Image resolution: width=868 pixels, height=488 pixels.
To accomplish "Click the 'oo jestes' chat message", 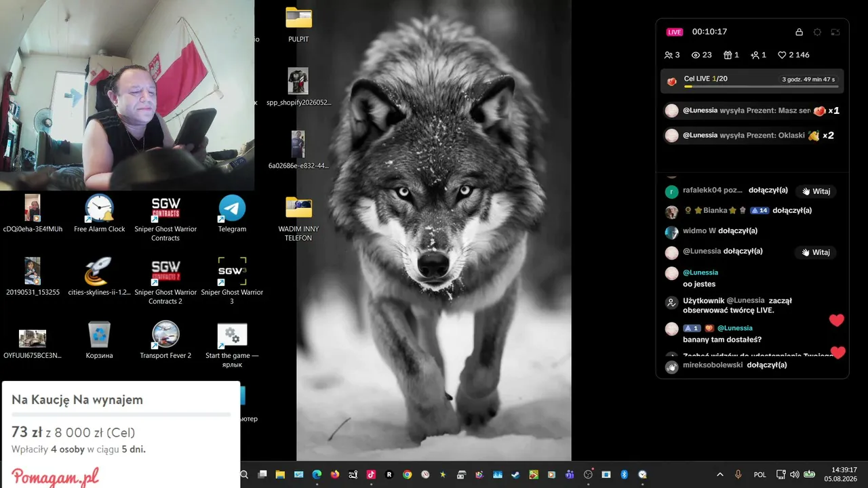I will [x=699, y=284].
